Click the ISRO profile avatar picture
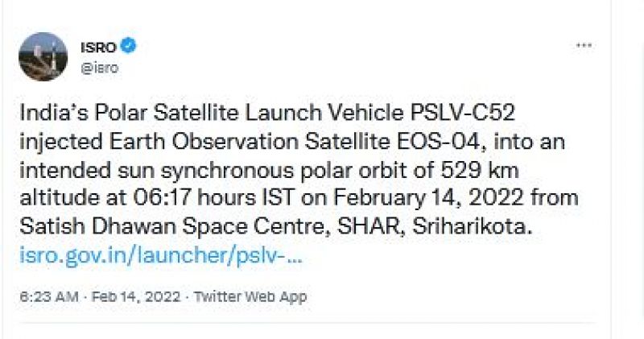This screenshot has height=339, width=644. (x=43, y=56)
